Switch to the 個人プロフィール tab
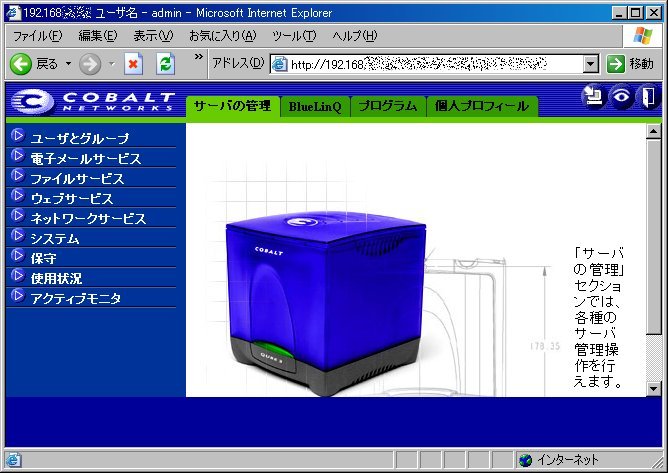Screen dimensions: 668x473 482,106
